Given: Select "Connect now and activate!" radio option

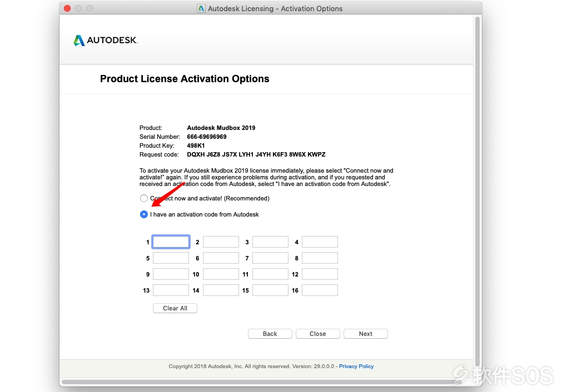Looking at the screenshot, I should click(x=144, y=198).
